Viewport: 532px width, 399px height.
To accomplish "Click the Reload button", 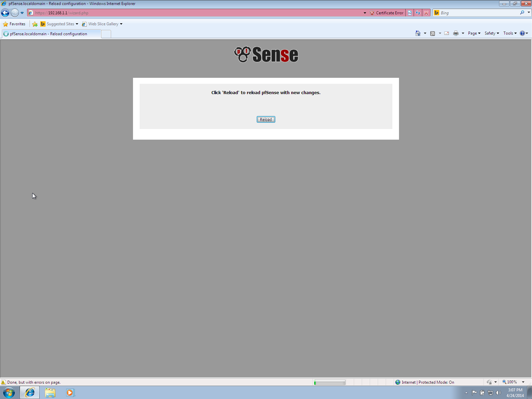I will tap(266, 119).
